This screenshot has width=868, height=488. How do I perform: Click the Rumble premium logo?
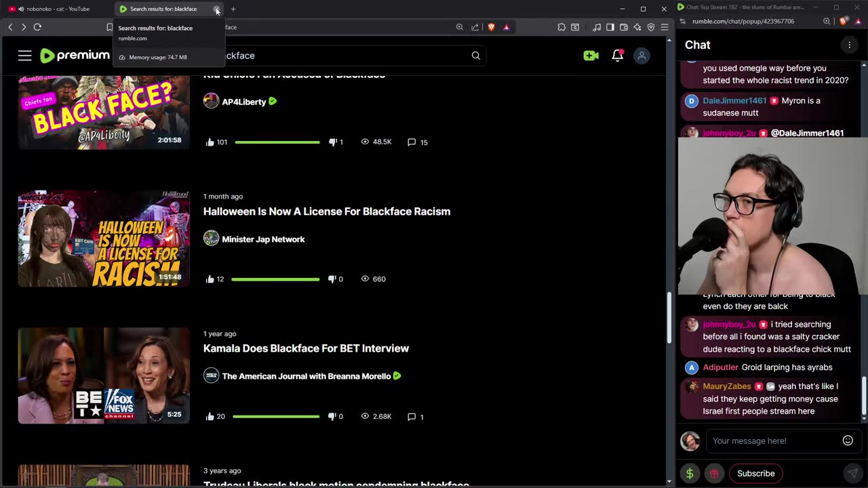(75, 56)
